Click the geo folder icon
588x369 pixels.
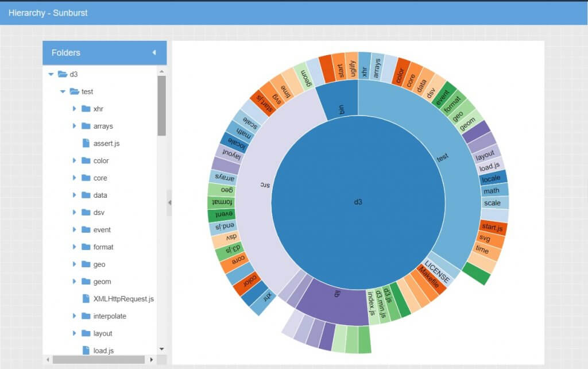pyautogui.click(x=85, y=264)
